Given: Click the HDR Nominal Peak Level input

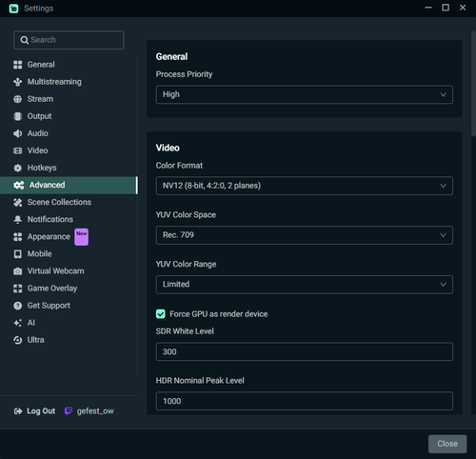Looking at the screenshot, I should 305,401.
